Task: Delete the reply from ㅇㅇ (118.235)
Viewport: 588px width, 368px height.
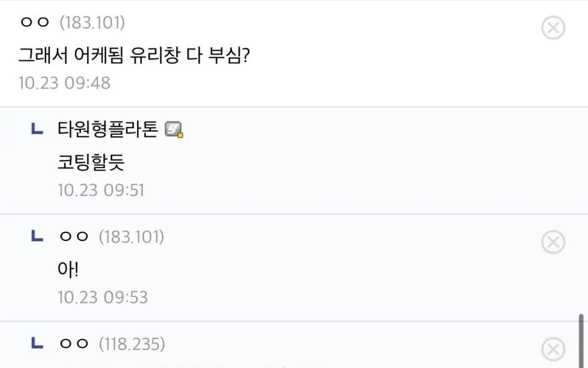Action: point(553,350)
